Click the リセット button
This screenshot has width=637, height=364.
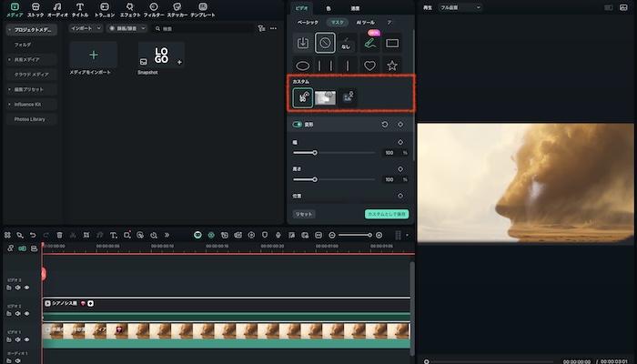(305, 213)
